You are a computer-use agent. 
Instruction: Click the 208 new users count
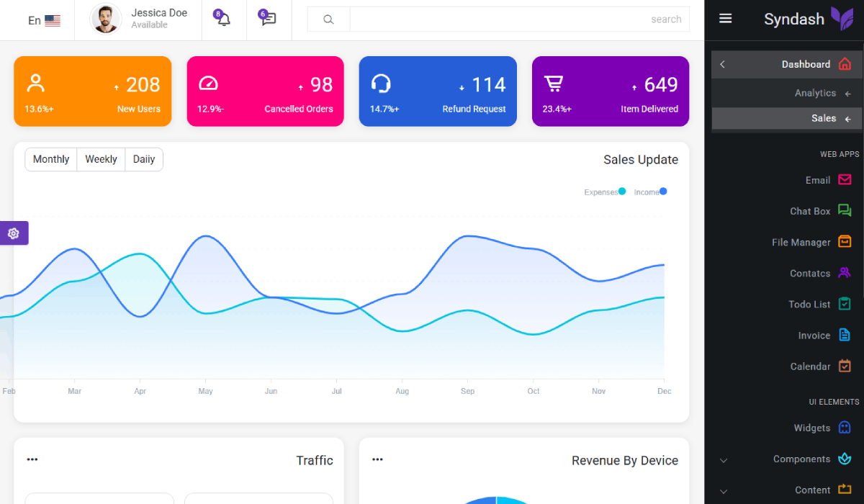pyautogui.click(x=143, y=85)
